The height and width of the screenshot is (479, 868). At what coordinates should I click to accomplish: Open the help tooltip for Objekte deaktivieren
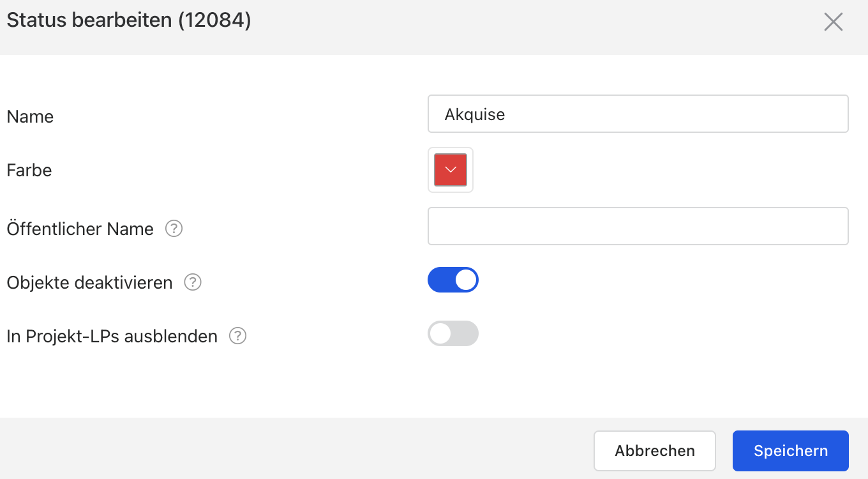pos(193,282)
